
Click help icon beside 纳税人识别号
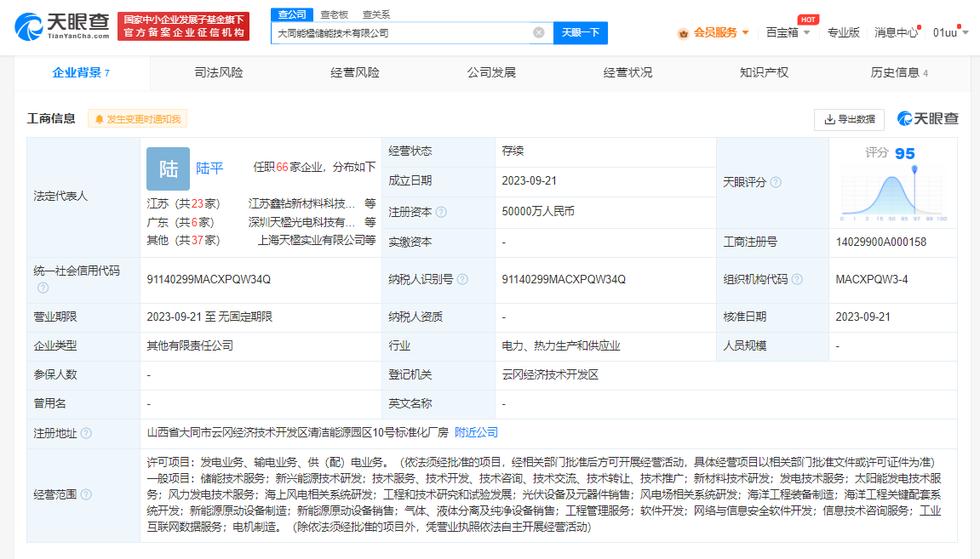click(x=461, y=279)
